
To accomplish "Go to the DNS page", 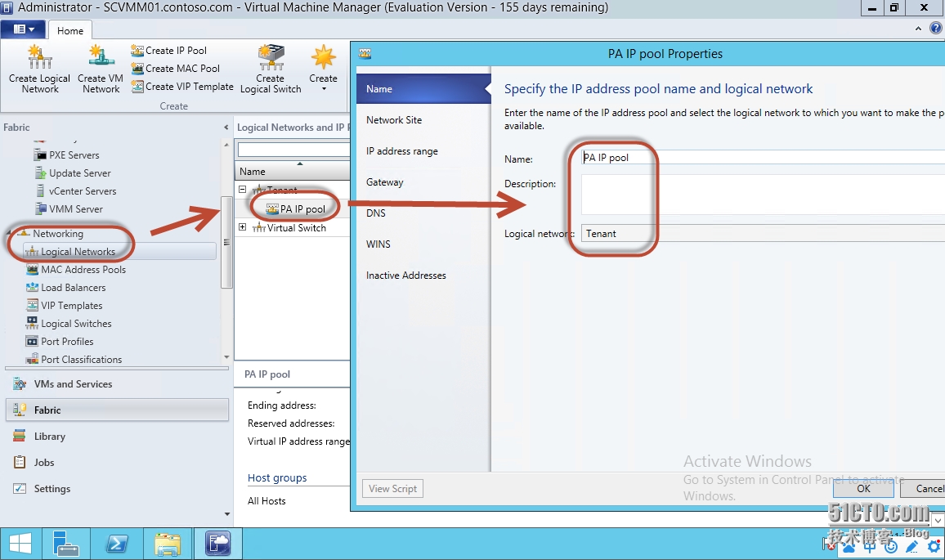I will pos(423,213).
